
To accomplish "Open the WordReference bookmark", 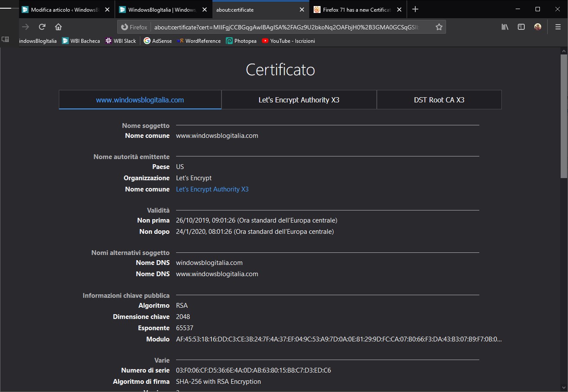I will [198, 41].
